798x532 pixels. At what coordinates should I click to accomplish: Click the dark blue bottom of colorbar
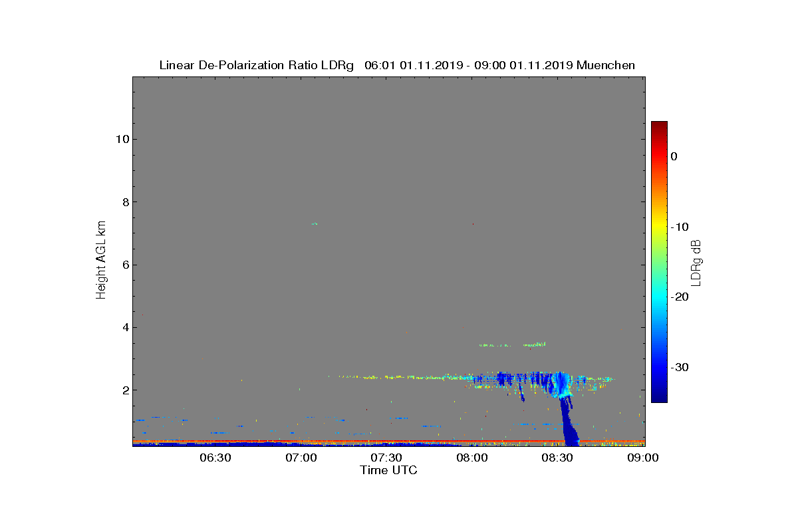(659, 396)
